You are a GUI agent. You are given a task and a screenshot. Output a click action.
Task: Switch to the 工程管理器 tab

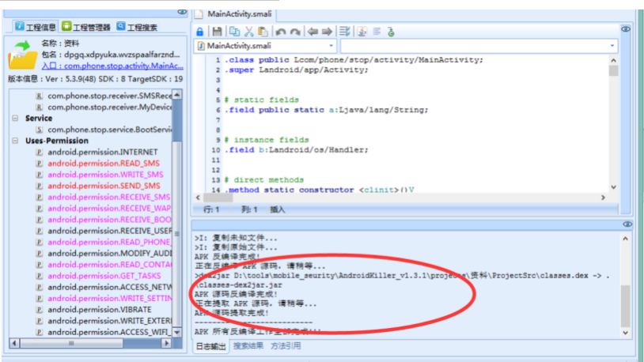click(x=86, y=27)
